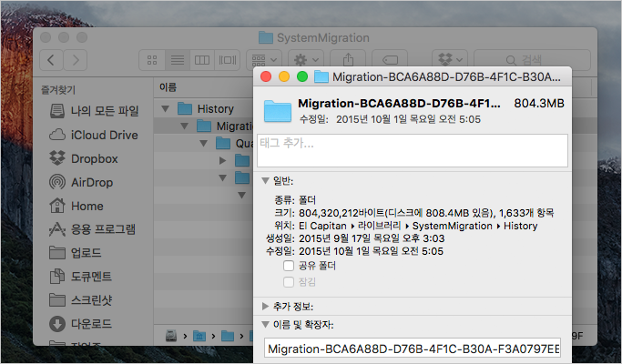Toggle the 잠김 checkbox

(289, 282)
